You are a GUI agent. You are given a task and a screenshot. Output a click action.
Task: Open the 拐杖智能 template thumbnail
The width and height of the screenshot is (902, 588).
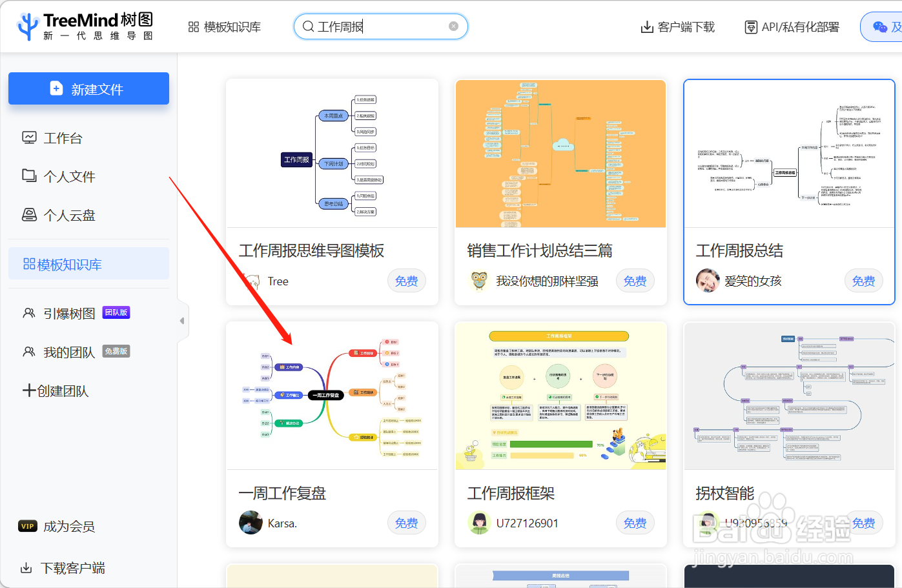click(x=789, y=396)
